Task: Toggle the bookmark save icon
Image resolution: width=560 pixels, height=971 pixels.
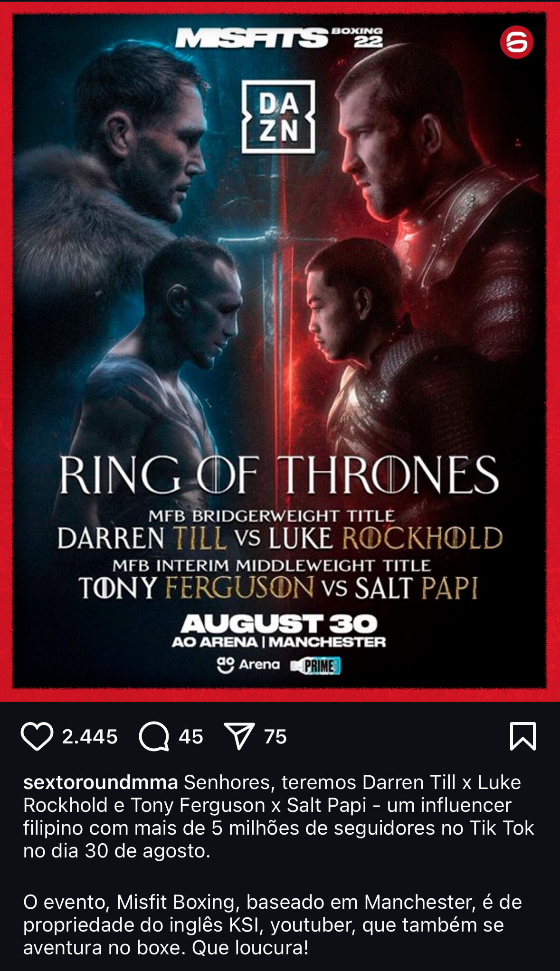Action: tap(523, 736)
